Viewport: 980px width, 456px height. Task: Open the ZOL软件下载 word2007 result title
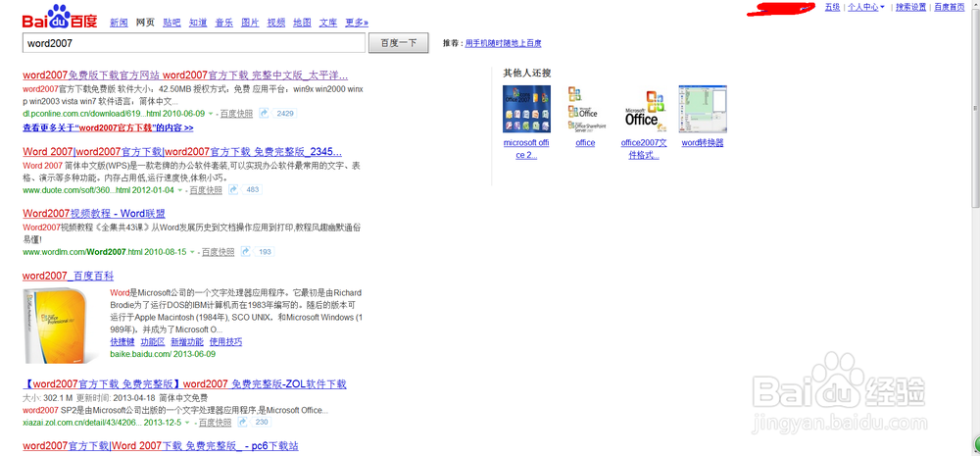pos(184,384)
